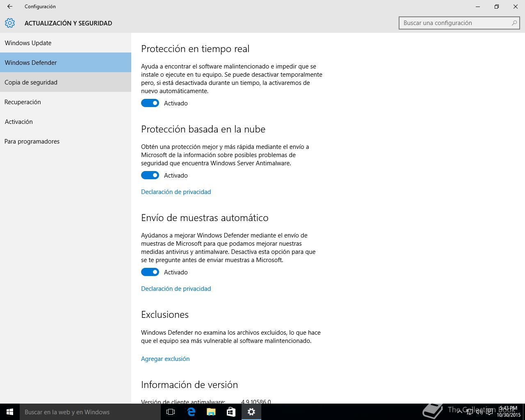The image size is (525, 420).
Task: Click the search magnifier icon
Action: pyautogui.click(x=514, y=23)
